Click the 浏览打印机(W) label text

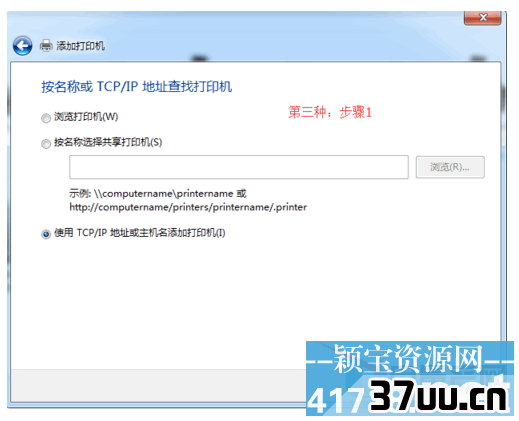coord(86,117)
